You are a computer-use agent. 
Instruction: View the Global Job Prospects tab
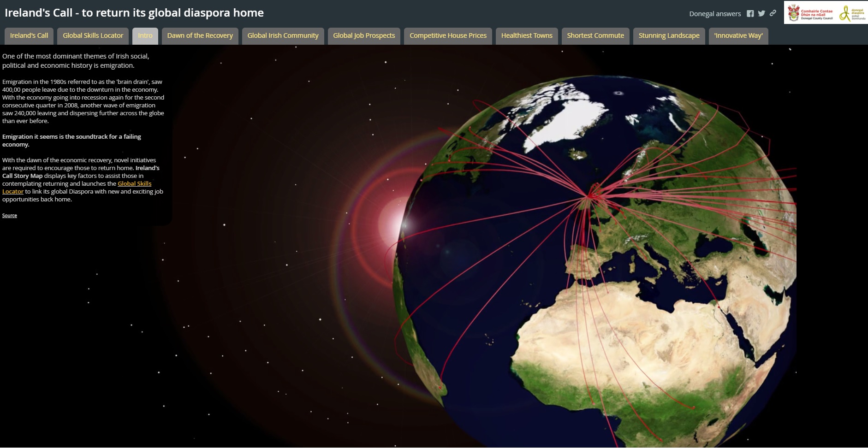pos(364,36)
